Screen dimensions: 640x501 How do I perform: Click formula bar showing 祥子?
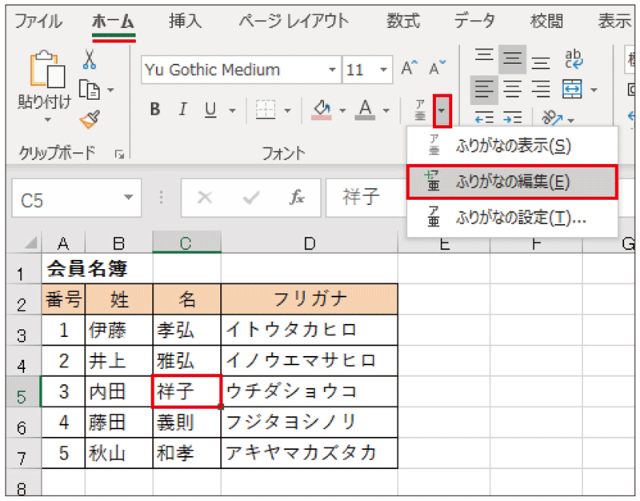[x=366, y=198]
